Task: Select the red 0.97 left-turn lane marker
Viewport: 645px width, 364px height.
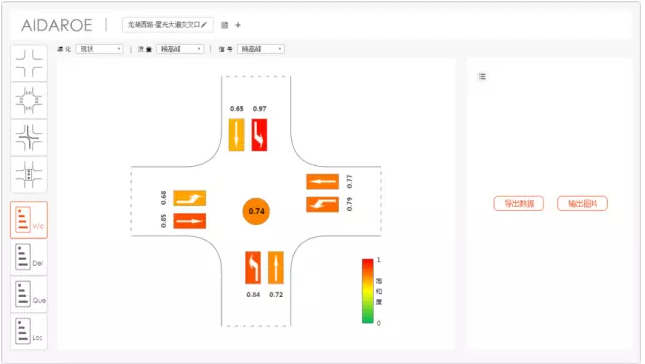Action: (259, 135)
